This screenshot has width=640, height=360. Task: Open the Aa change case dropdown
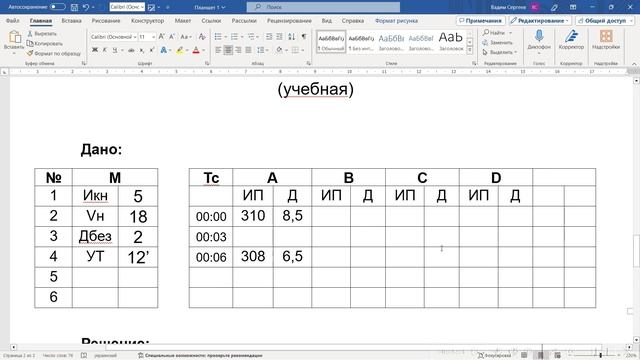(x=185, y=37)
